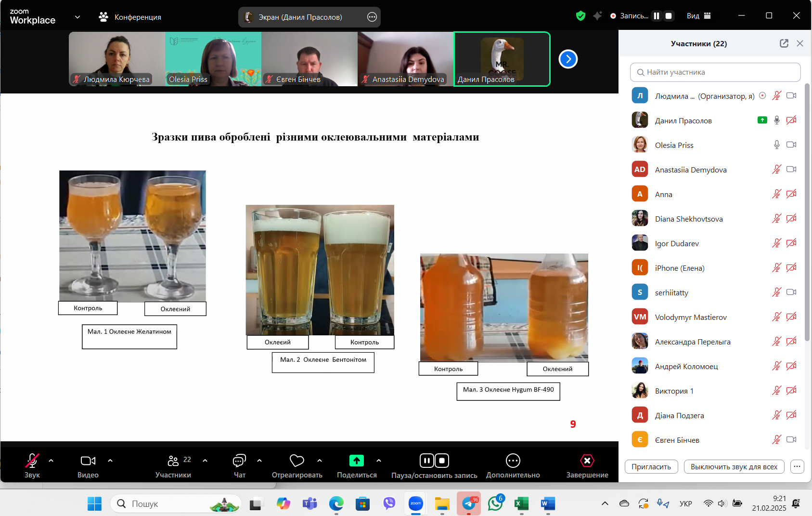Screen dimensions: 812x516
Task: Click the red Завершение end meeting icon
Action: (587, 461)
